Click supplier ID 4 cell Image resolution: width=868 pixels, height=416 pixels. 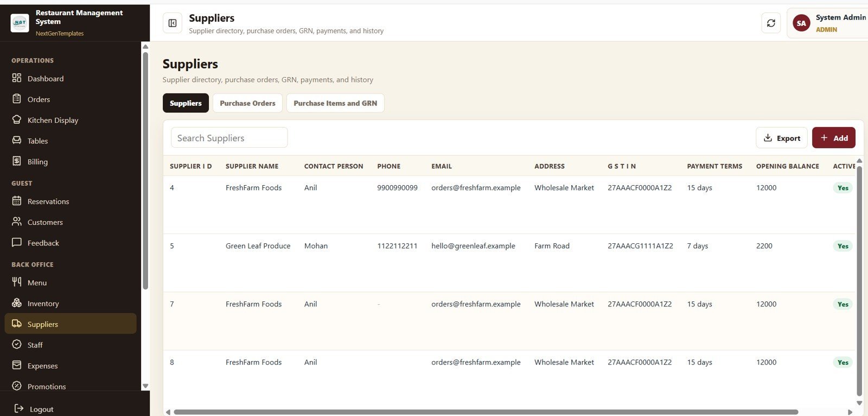click(172, 188)
